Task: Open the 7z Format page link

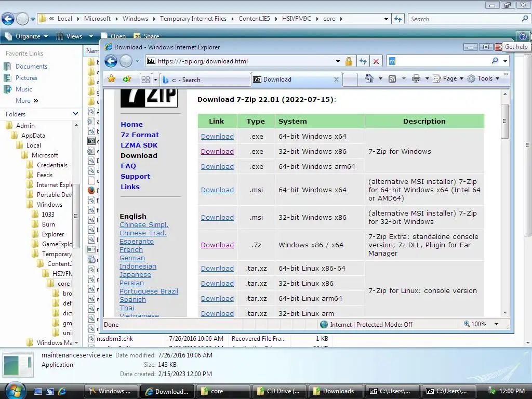Action: (140, 135)
